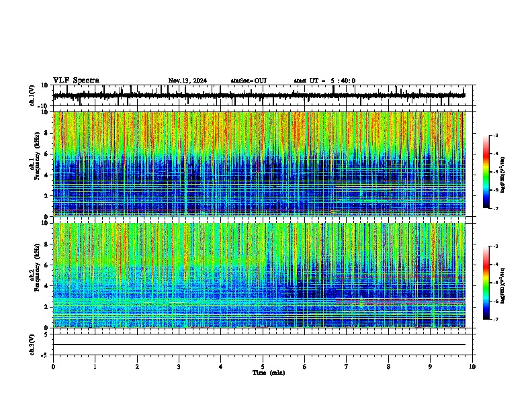Click the "5" tick on ch.3(V) axis

click(46, 334)
